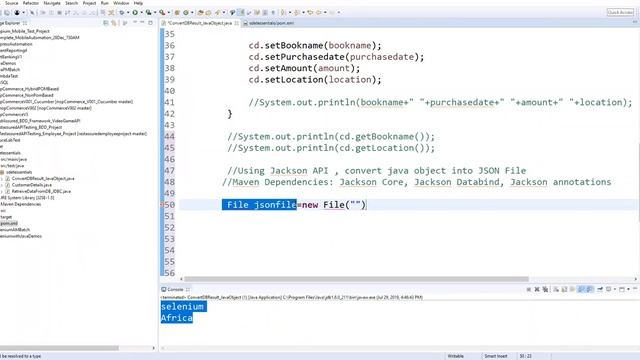The height and width of the screenshot is (360, 640).
Task: Click the Open Console icon
Action: [622, 289]
